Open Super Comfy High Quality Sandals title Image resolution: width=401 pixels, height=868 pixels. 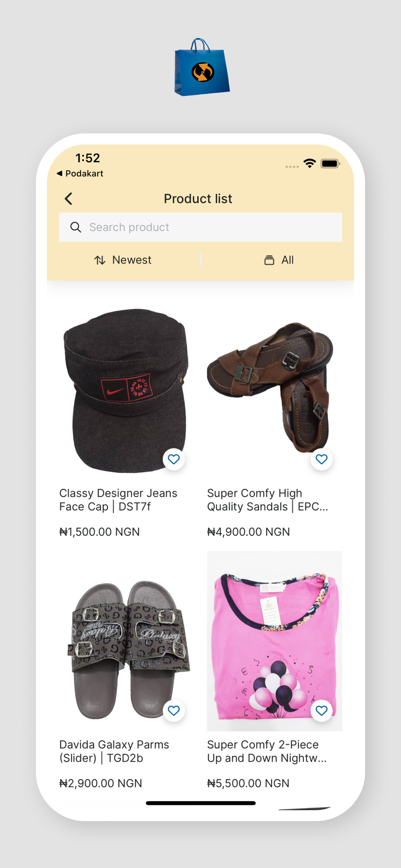(267, 500)
